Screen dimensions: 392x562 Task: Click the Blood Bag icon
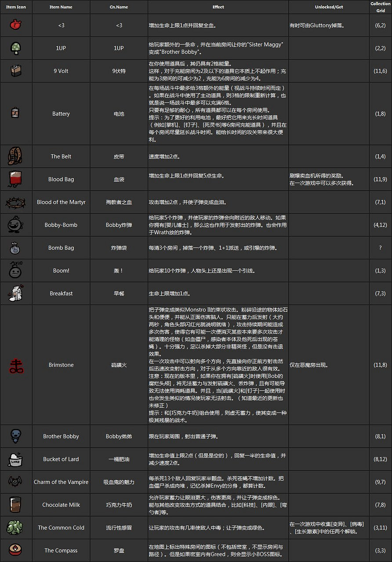coord(16,179)
